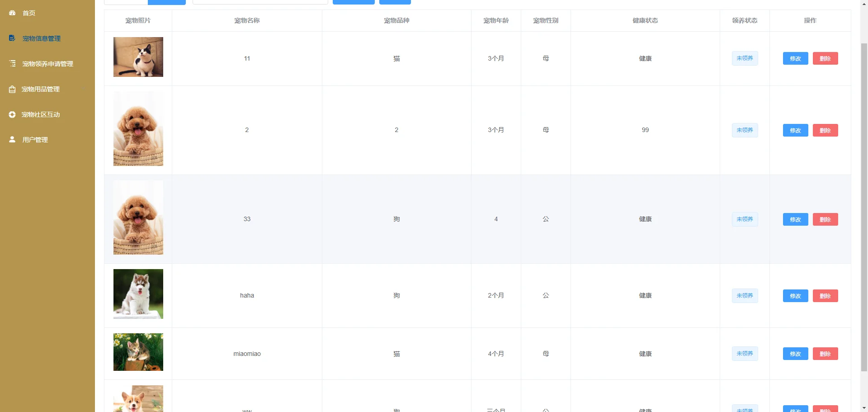Click the lifebuoy icon beside 宠物社区互动
This screenshot has height=412, width=868.
click(x=12, y=114)
